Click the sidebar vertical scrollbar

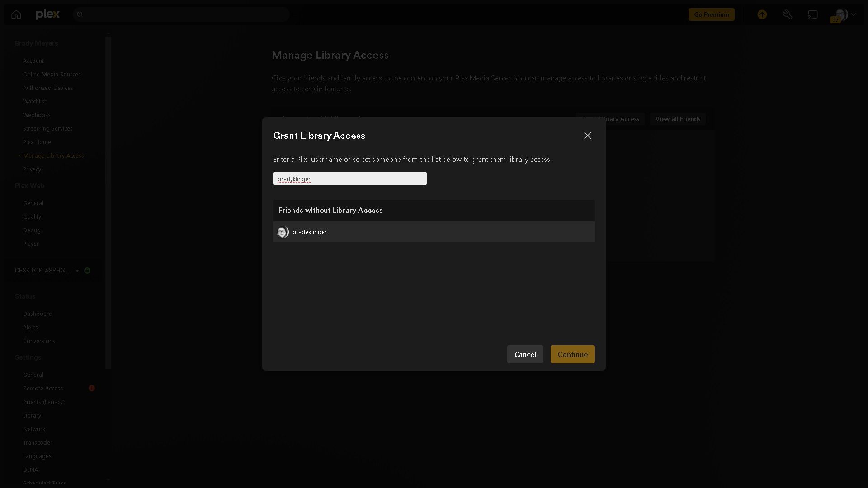108,203
